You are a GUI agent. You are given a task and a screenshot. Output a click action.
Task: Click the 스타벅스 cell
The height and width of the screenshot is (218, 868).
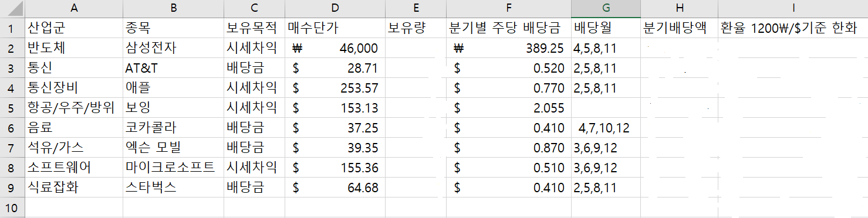coord(174,188)
